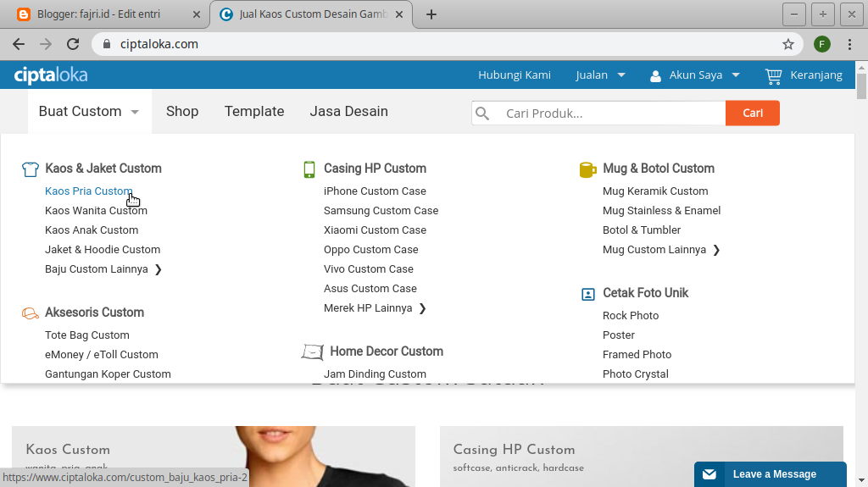Open Jaket & Hoodie Custom link
This screenshot has width=868, height=487.
pyautogui.click(x=103, y=250)
